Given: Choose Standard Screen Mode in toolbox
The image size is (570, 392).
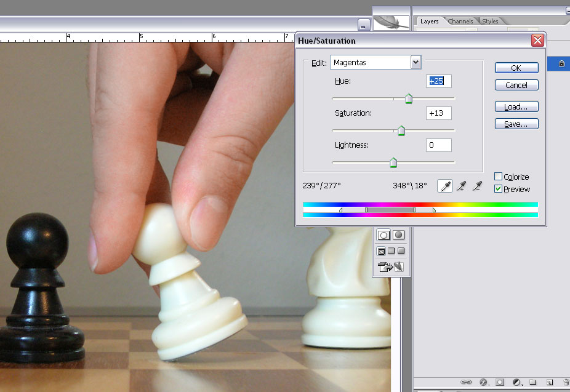Looking at the screenshot, I should pyautogui.click(x=381, y=251).
